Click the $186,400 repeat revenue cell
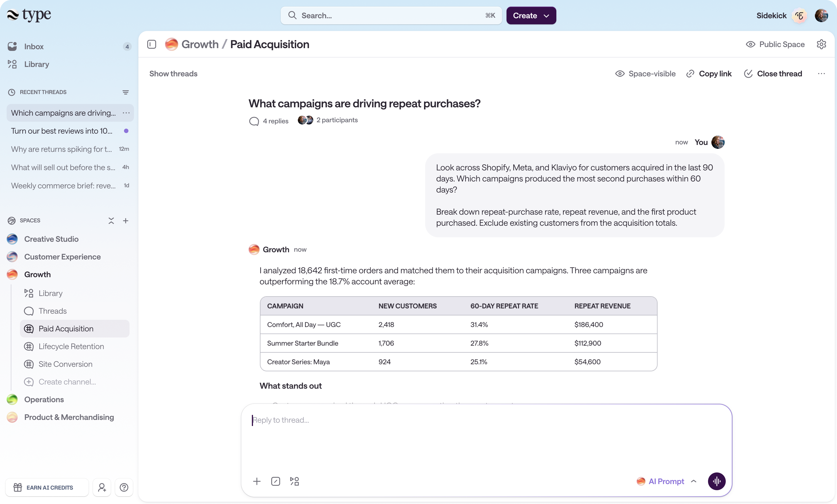 [x=588, y=324]
